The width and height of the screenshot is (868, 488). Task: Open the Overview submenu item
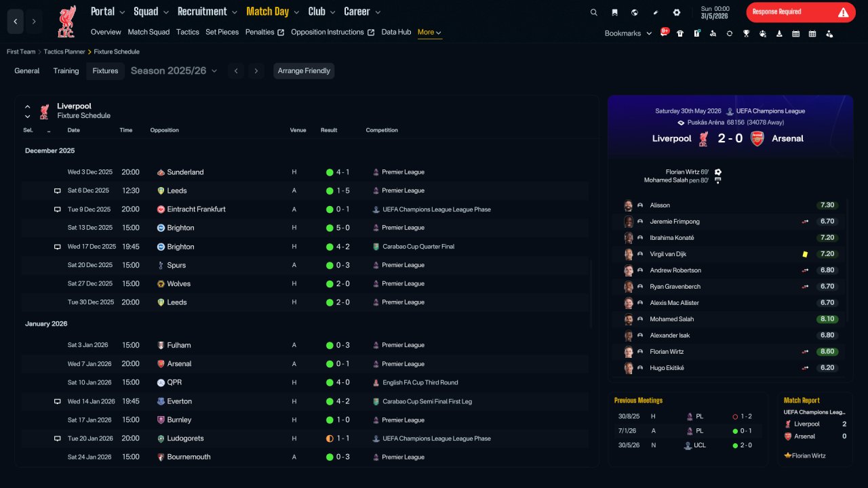(106, 33)
